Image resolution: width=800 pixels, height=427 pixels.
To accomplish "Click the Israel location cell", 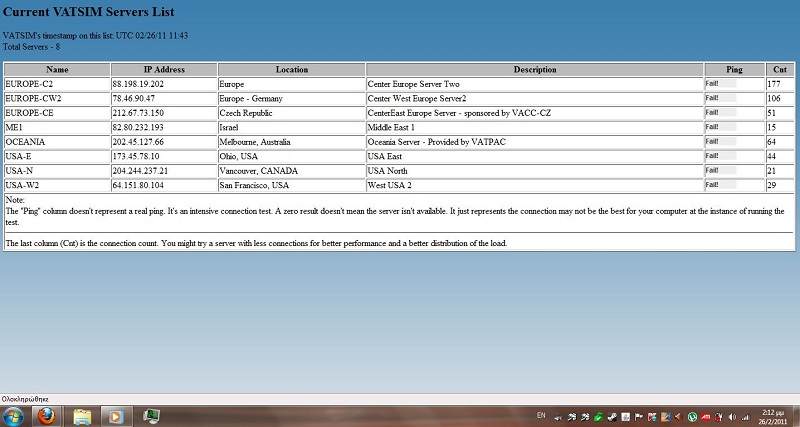I will (292, 128).
